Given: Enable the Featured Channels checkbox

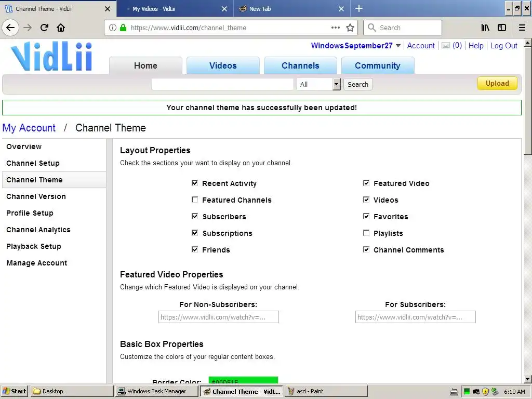Looking at the screenshot, I should click(195, 199).
